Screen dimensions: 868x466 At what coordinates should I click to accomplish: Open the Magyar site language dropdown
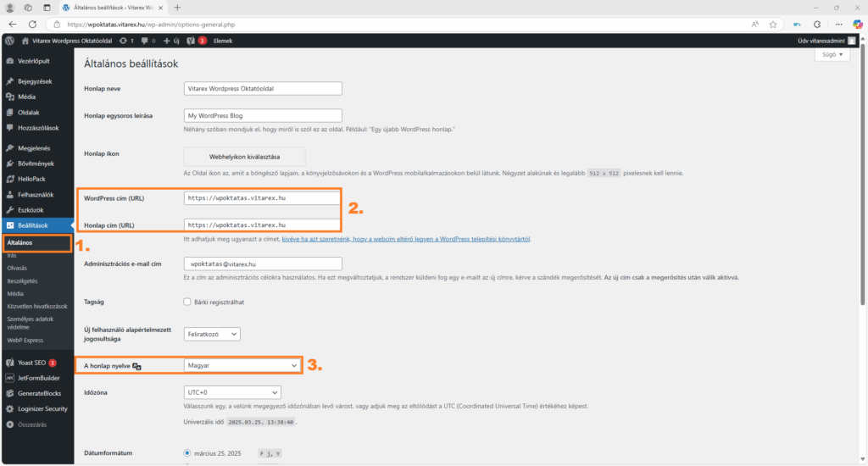243,365
